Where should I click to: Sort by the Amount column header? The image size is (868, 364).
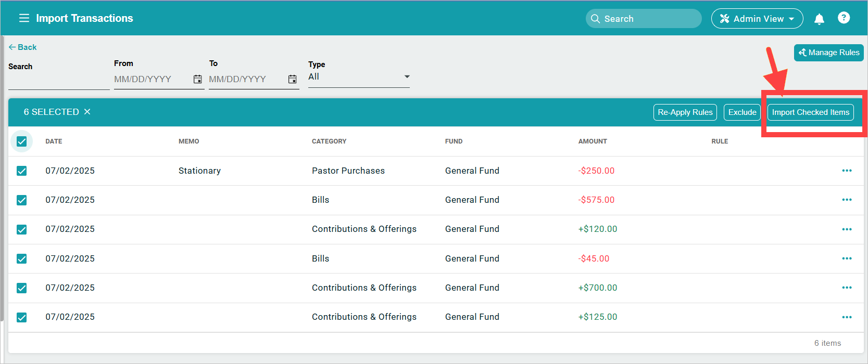[593, 141]
